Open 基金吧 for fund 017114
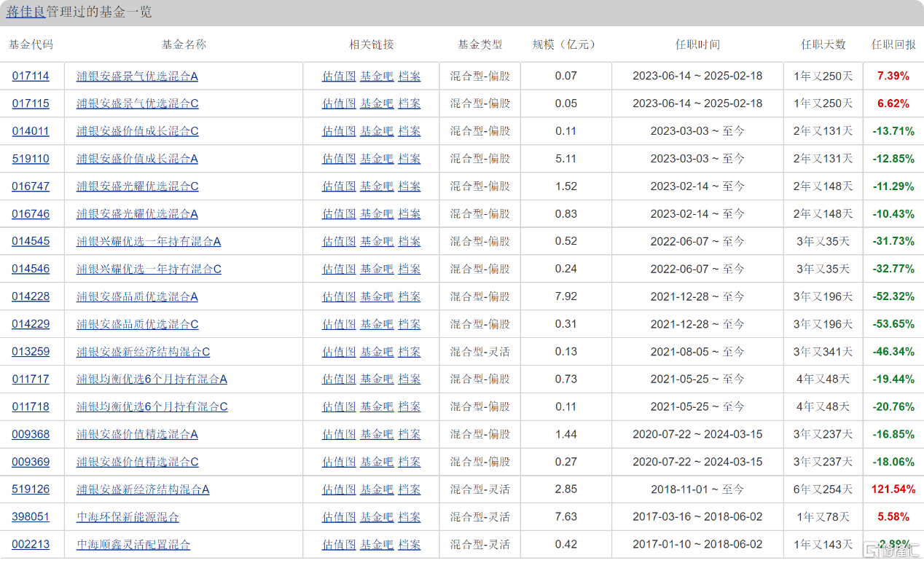 (x=377, y=76)
